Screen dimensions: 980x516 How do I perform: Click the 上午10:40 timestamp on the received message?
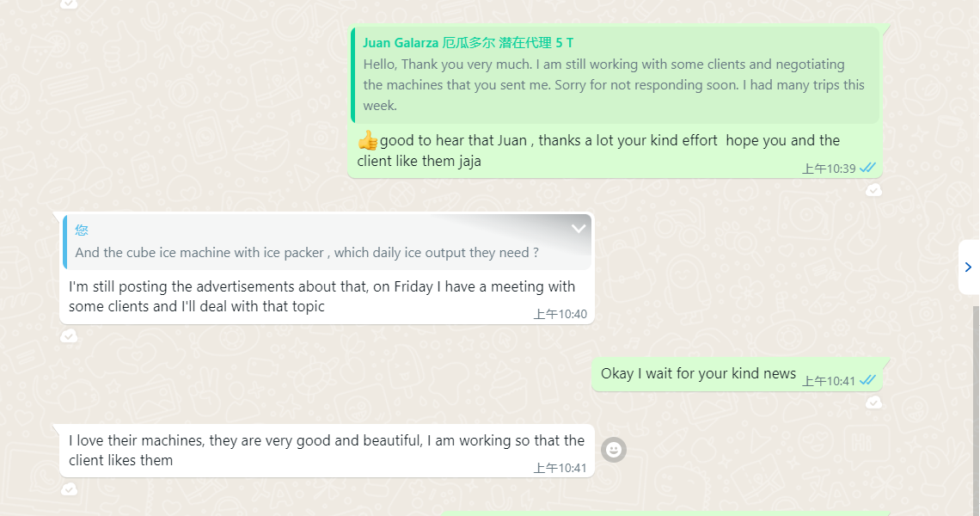tap(560, 314)
